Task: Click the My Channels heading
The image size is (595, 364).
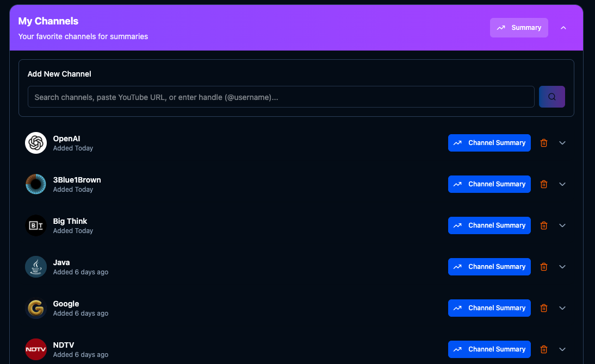Action: tap(48, 21)
